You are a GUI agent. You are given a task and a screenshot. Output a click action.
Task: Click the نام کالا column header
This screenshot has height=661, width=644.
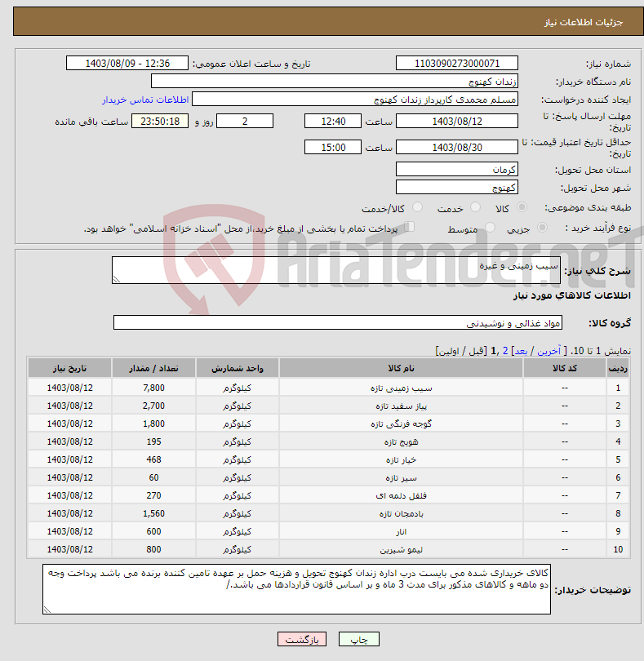[401, 368]
